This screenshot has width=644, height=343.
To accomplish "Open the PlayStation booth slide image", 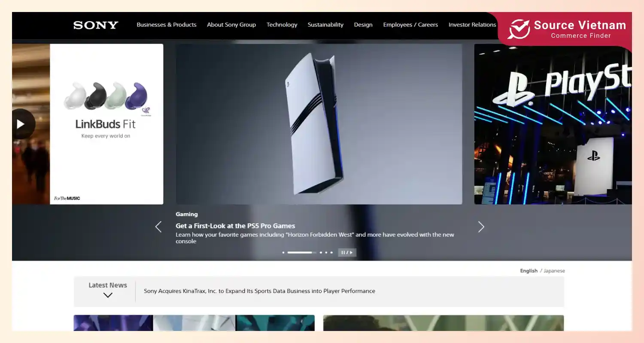I will click(x=553, y=124).
